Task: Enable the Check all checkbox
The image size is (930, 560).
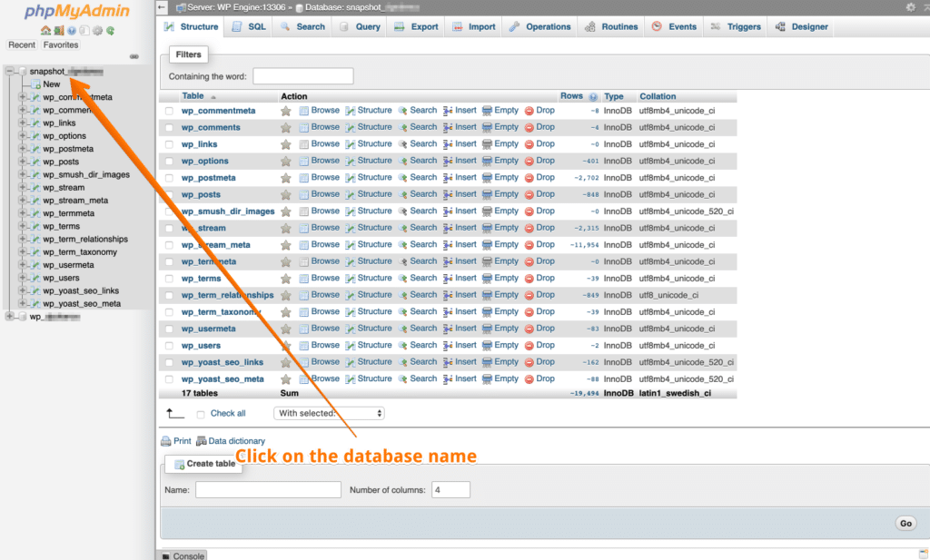Action: coord(201,413)
